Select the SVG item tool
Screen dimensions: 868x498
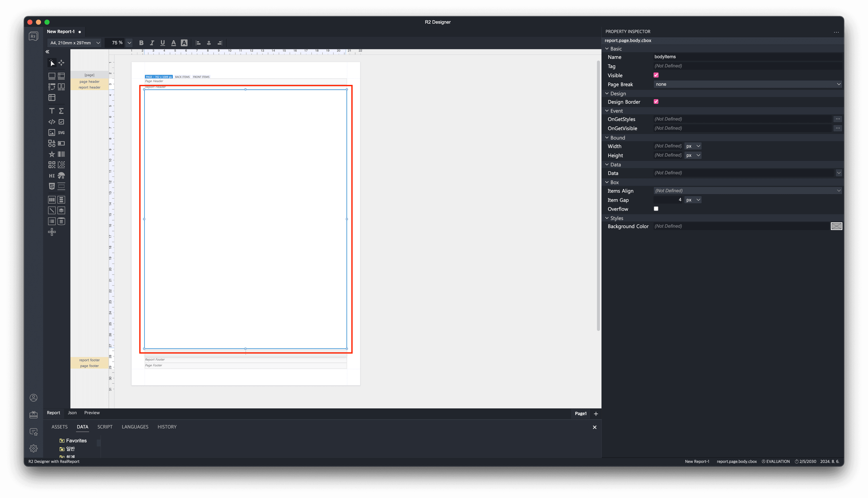click(x=61, y=133)
